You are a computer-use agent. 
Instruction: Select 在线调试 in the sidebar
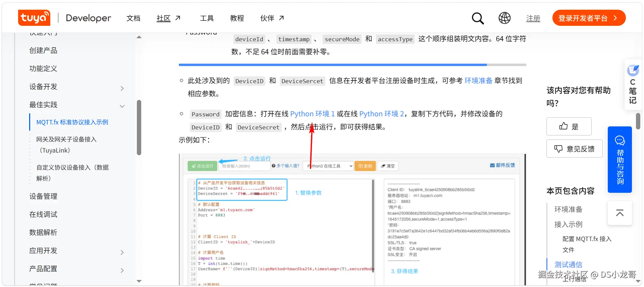(43, 214)
